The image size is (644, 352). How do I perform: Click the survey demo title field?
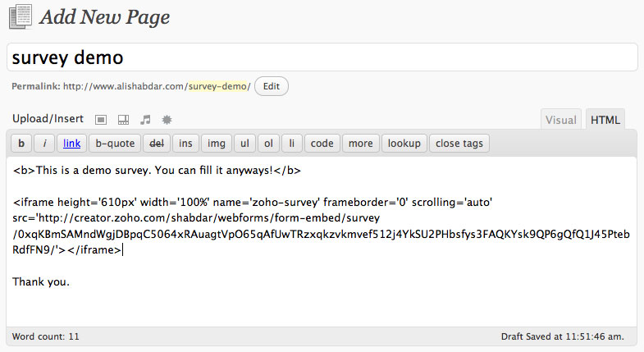pos(322,57)
